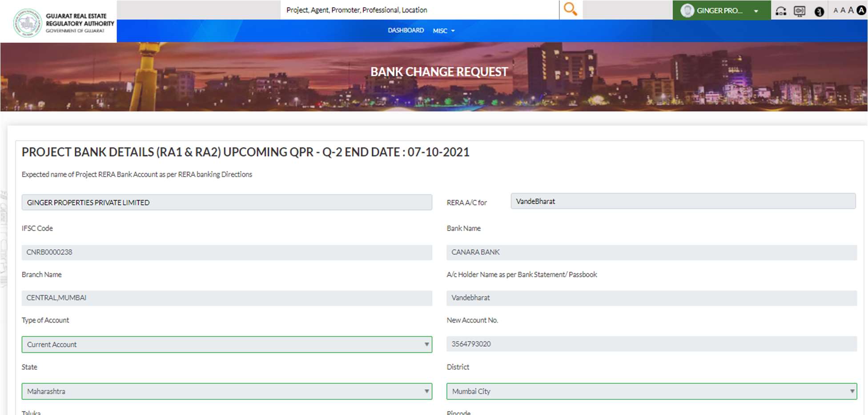Viewport: 868px width, 415px height.
Task: Select the large font size A
Action: (851, 10)
